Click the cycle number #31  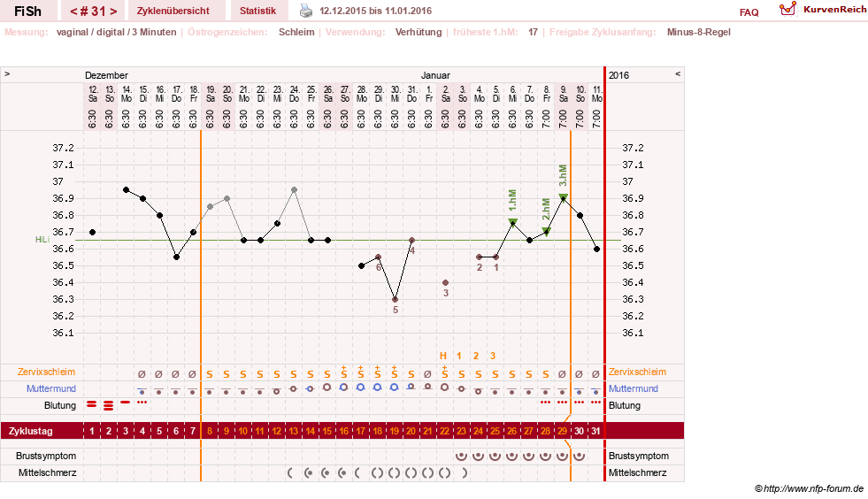[93, 12]
